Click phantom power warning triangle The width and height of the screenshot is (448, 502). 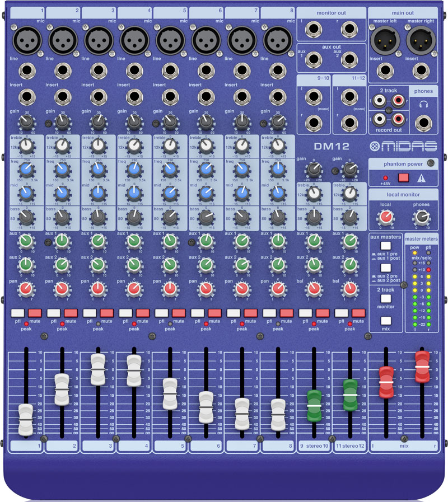pos(422,178)
